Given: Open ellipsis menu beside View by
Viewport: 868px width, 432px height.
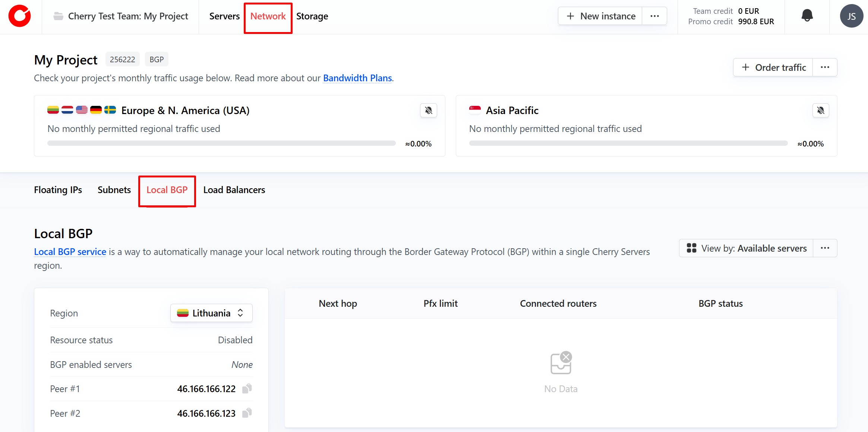Looking at the screenshot, I should pyautogui.click(x=825, y=248).
